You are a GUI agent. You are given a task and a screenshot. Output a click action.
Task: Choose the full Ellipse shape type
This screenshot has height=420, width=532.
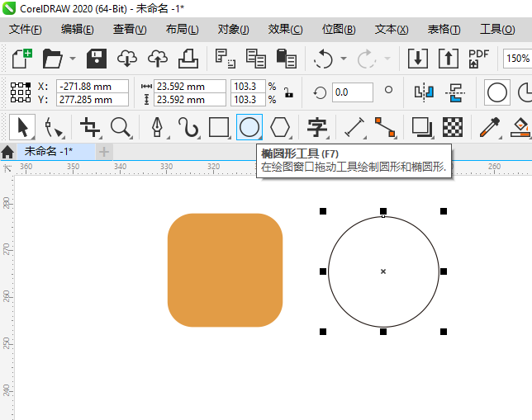(x=497, y=92)
